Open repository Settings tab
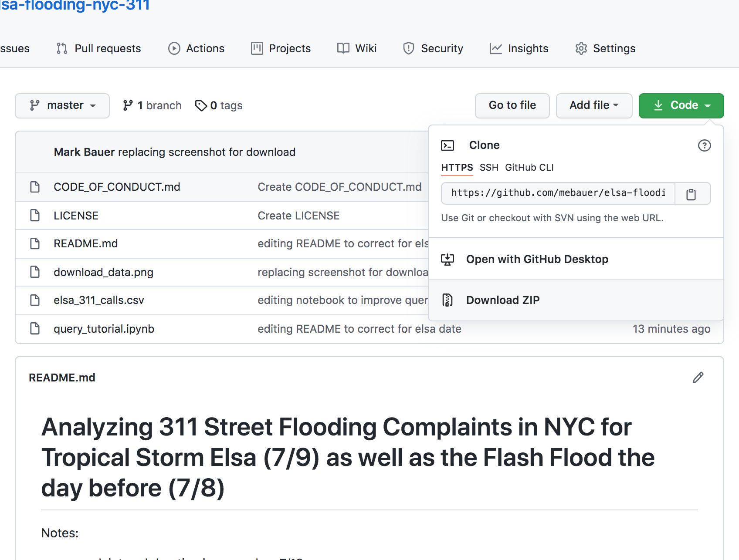The width and height of the screenshot is (739, 560). (605, 48)
